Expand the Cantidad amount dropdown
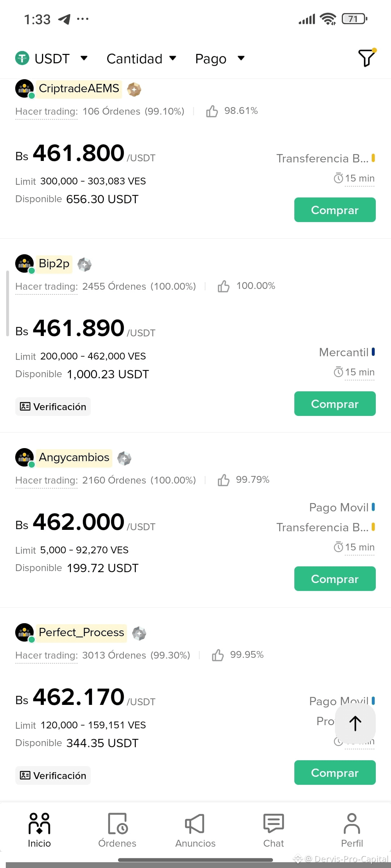Image resolution: width=391 pixels, height=868 pixels. pyautogui.click(x=142, y=58)
